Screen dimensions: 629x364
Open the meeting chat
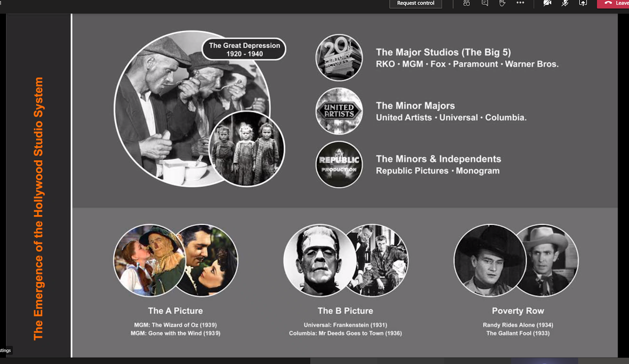coord(485,3)
